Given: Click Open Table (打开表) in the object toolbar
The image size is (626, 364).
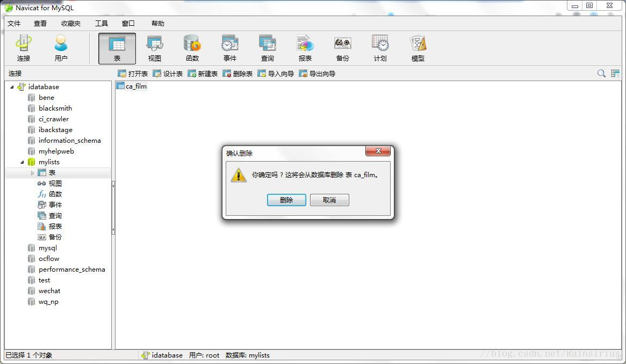Looking at the screenshot, I should click(133, 74).
